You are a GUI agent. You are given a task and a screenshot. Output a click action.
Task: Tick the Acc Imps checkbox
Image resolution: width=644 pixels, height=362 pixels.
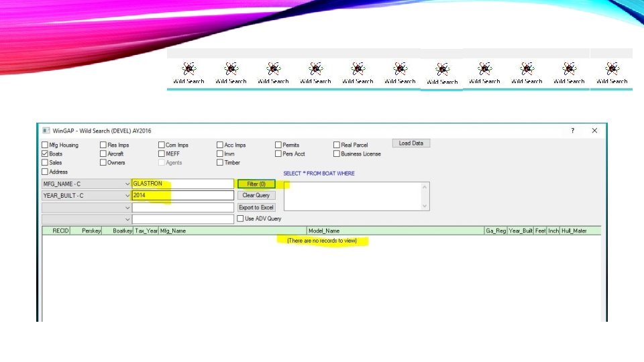220,145
